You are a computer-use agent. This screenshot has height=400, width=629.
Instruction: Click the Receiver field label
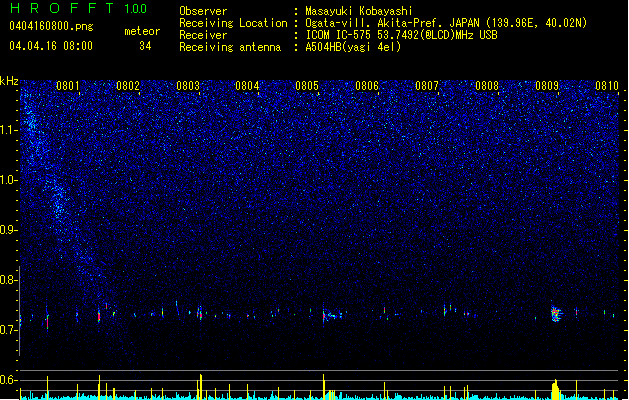point(203,35)
